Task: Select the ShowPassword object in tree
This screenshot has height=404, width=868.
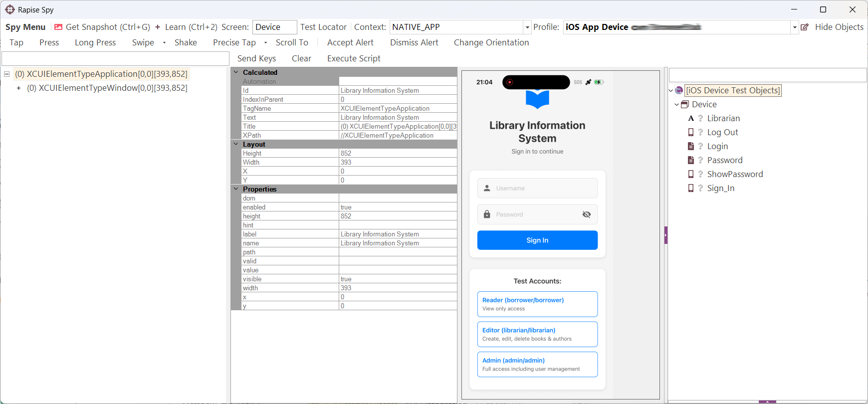Action: point(735,174)
